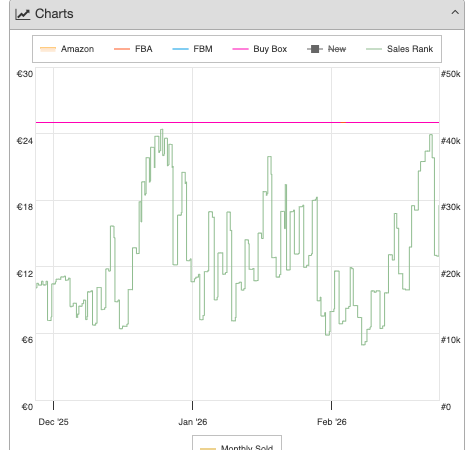Click the #20k rank axis label

(451, 274)
